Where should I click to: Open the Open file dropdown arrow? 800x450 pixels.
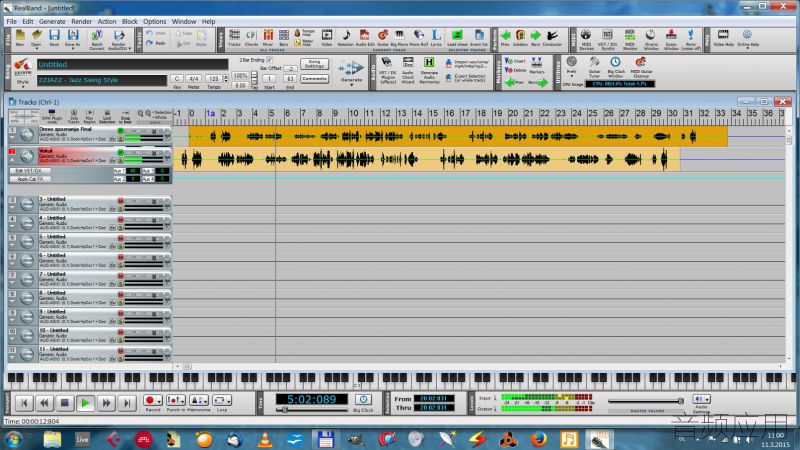[x=36, y=48]
